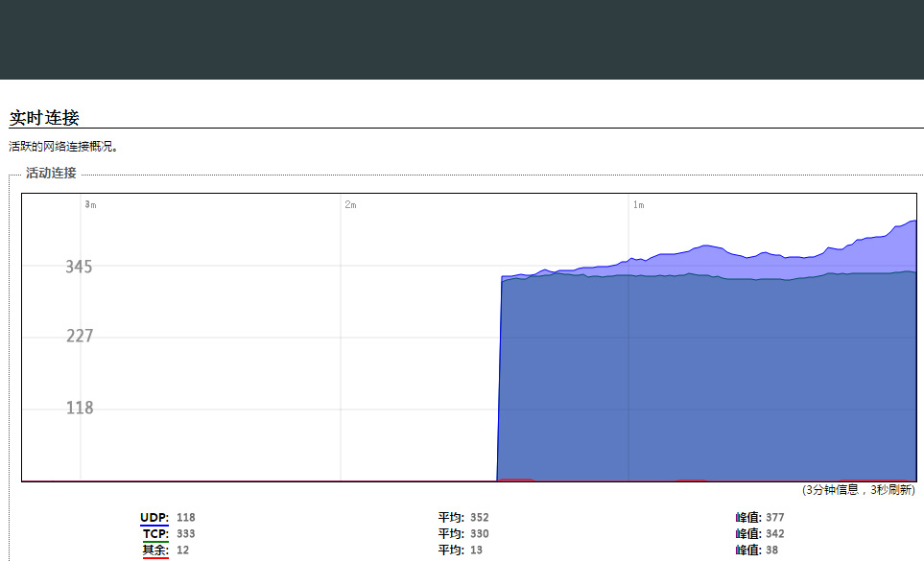Click the 2m time marker on graph
This screenshot has height=562, width=924.
pos(350,204)
